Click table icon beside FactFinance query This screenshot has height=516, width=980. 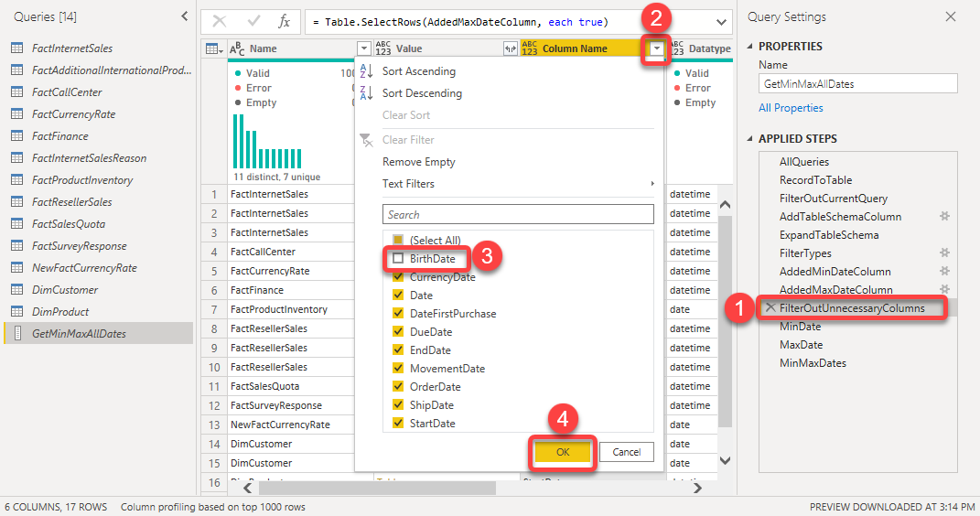tap(17, 135)
